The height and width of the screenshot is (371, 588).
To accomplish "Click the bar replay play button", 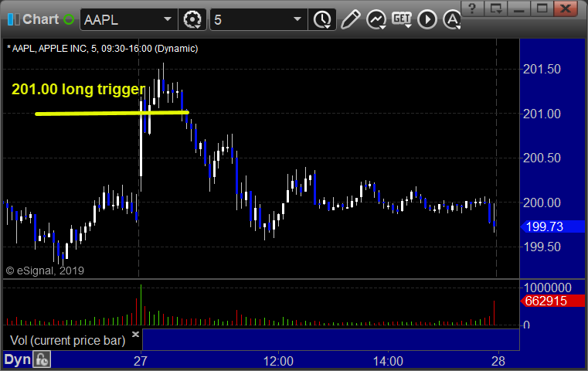I will click(x=427, y=19).
